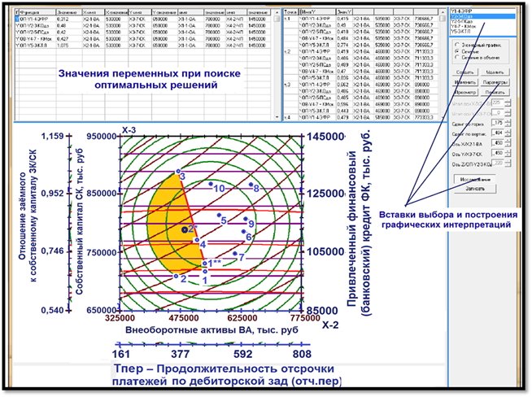Click value 0,427 in the left table
Image resolution: width=532 pixels, height=397 pixels.
pos(63,39)
